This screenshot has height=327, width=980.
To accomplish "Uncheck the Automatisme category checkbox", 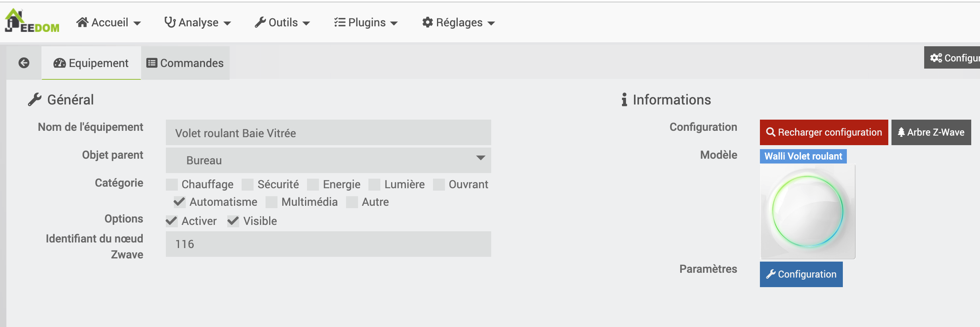I will 179,202.
